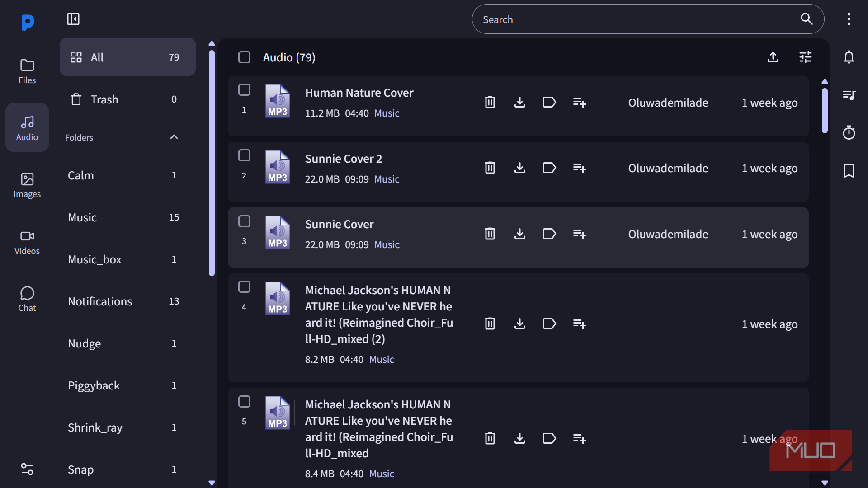This screenshot has height=488, width=868.
Task: Collapse the sidebar panel
Action: (73, 19)
